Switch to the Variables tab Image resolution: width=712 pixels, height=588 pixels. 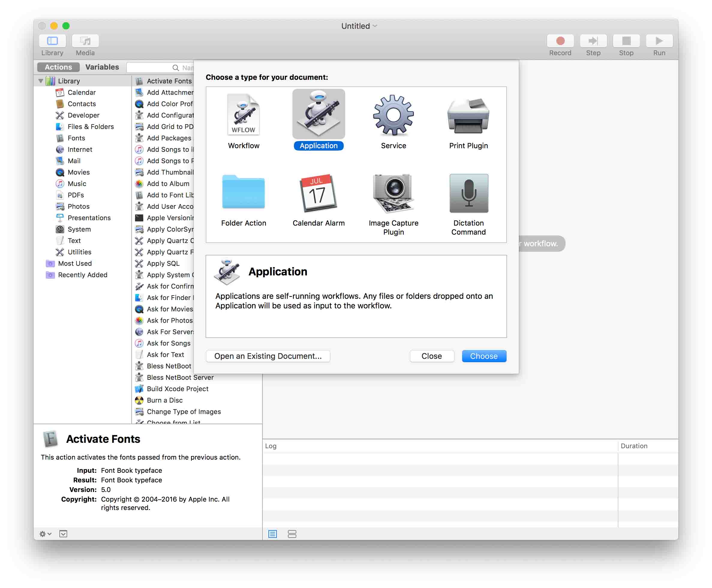[x=102, y=67]
